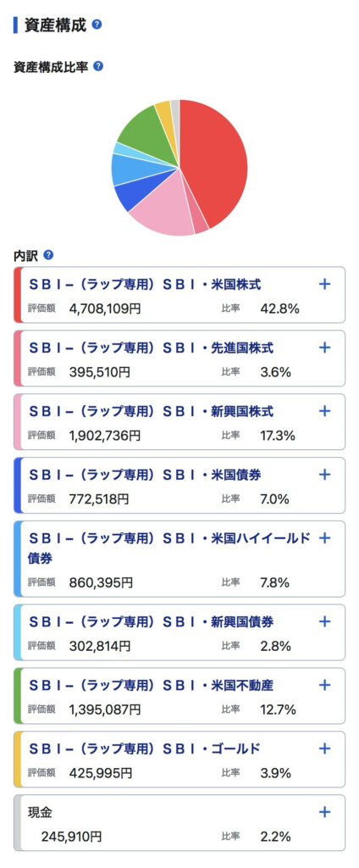359x868 pixels.
Task: Expand the SBI・新興国債券 row plus icon
Action: [x=324, y=621]
